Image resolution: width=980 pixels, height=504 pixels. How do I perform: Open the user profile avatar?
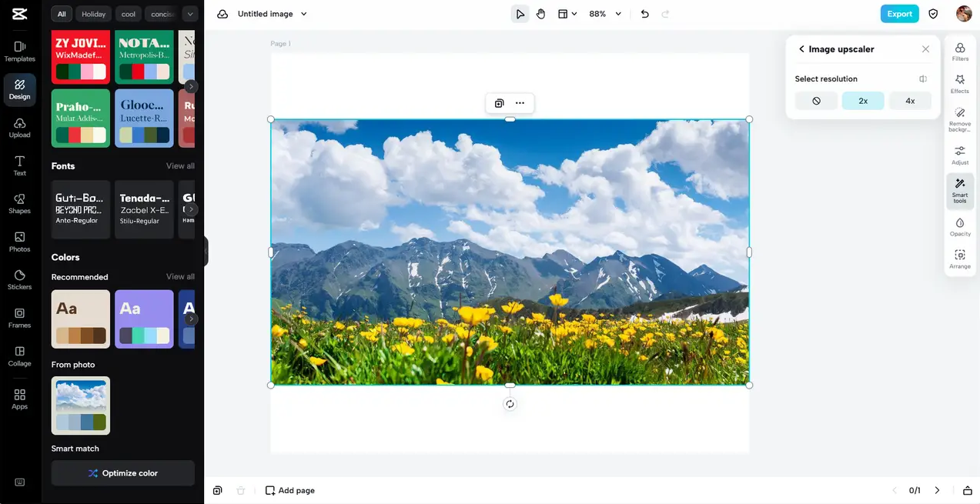[x=964, y=14]
